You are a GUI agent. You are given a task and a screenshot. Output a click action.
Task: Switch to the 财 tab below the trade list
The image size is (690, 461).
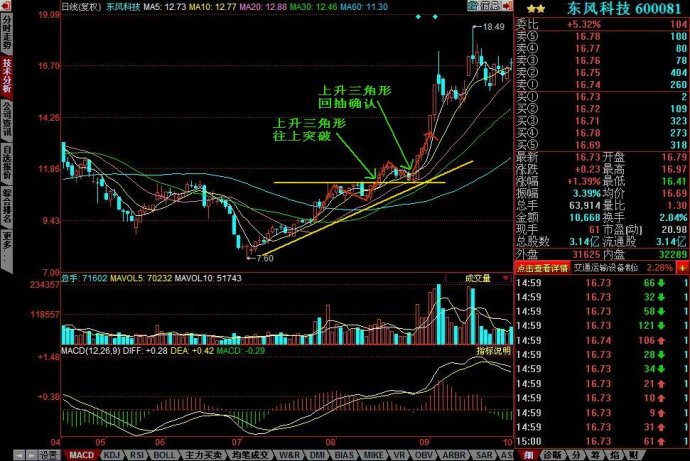(634, 455)
